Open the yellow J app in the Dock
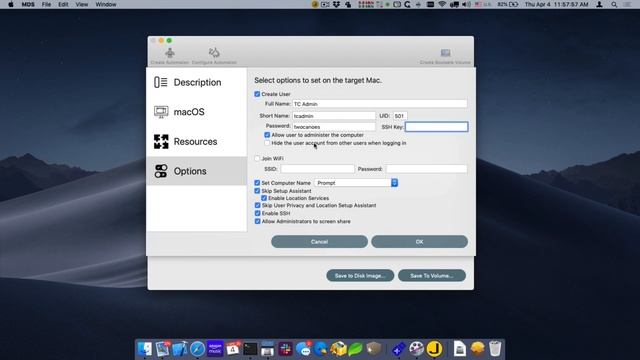 point(434,349)
